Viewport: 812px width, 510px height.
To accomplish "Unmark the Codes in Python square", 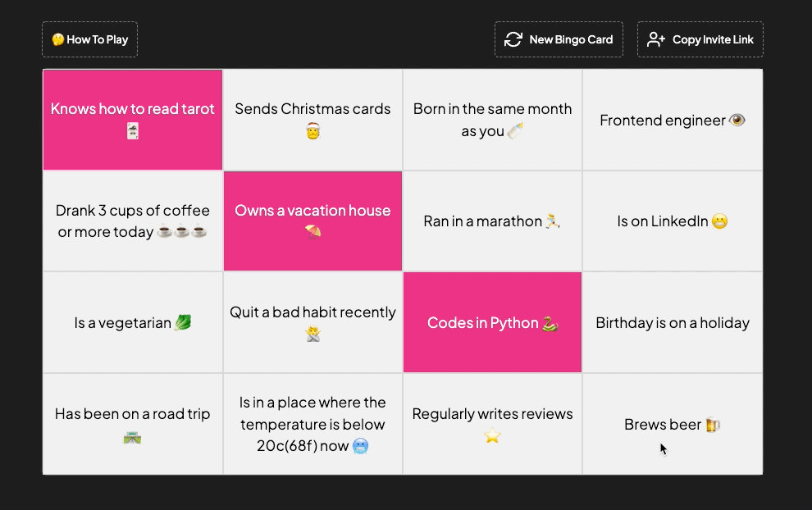I will [x=492, y=323].
